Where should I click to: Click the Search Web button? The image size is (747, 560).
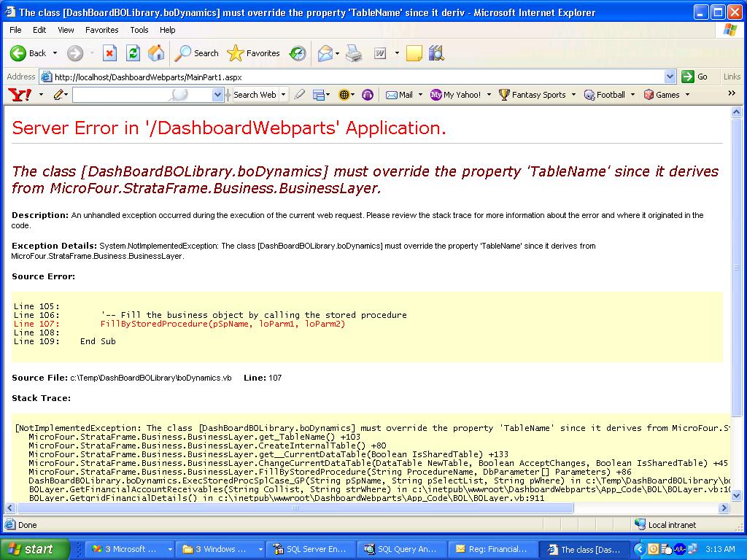click(255, 95)
